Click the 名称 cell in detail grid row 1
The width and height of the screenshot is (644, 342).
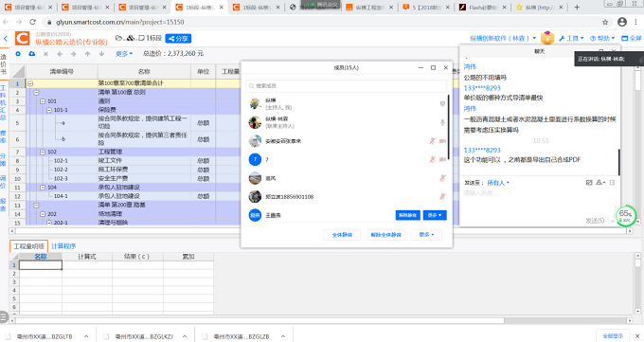click(40, 265)
